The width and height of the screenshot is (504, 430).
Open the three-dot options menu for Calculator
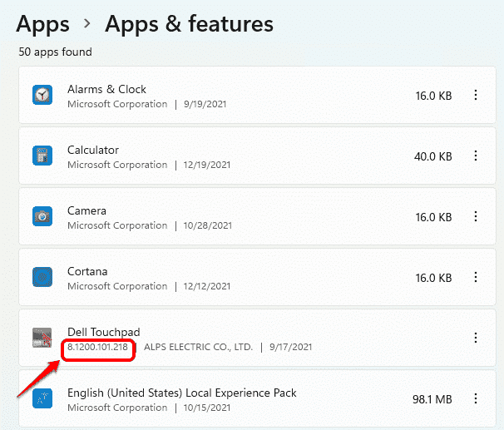(476, 156)
